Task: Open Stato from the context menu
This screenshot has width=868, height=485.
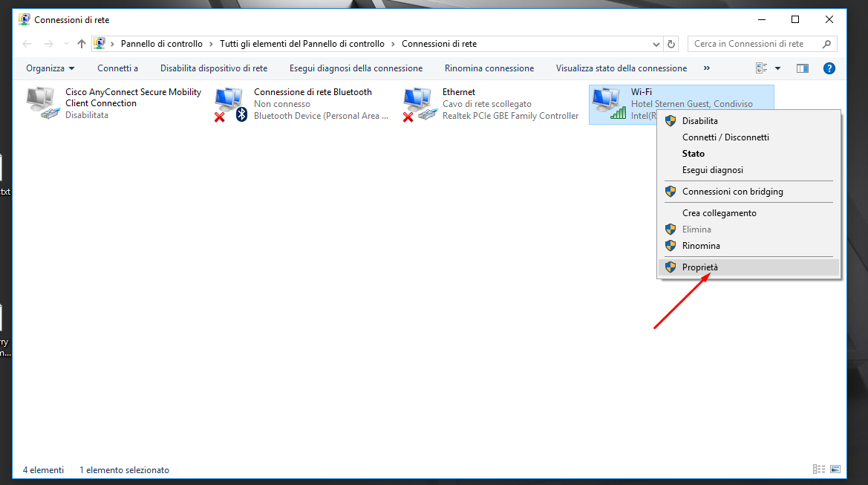Action: pos(749,153)
